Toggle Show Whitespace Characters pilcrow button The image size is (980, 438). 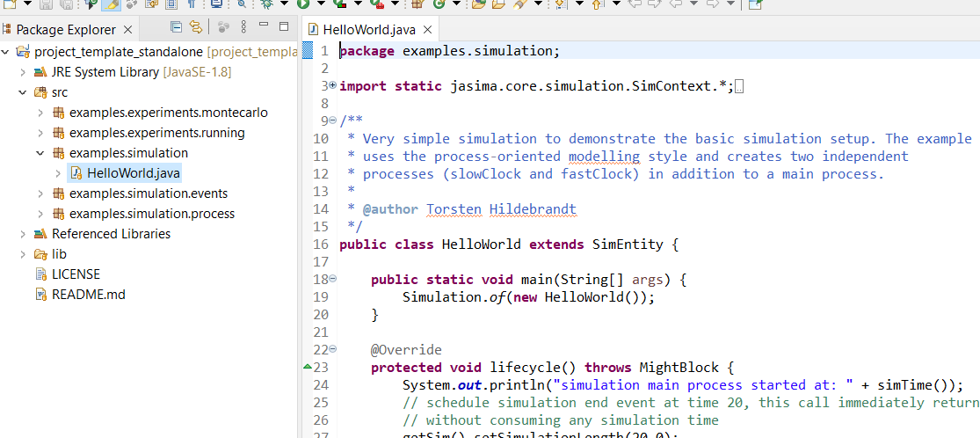pos(192,4)
